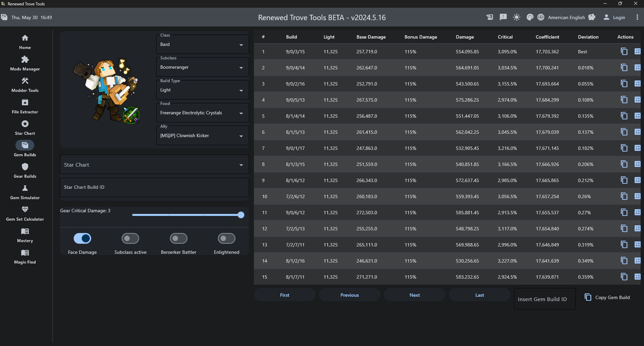The image size is (644, 346).
Task: Open the Star Chart dropdown selector
Action: pos(154,165)
